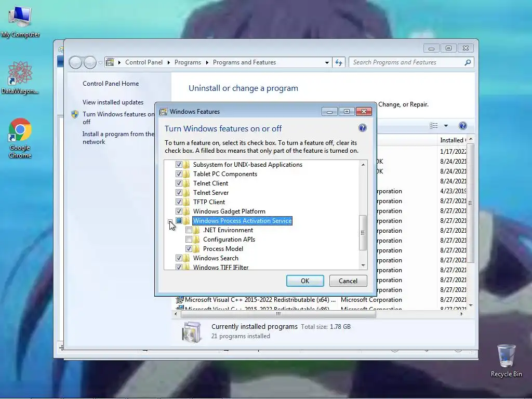The image size is (532, 399).
Task: Click the Windows Search folder icon
Action: tap(187, 258)
